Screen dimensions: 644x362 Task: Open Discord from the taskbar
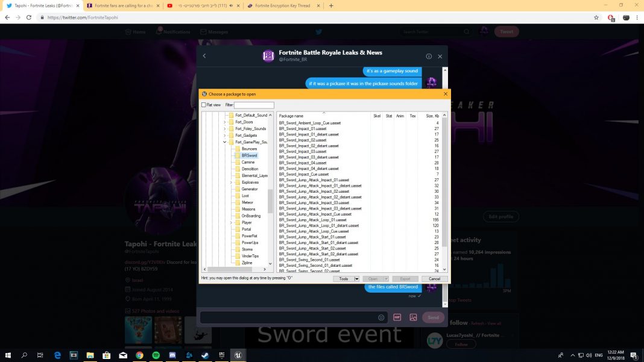172,355
